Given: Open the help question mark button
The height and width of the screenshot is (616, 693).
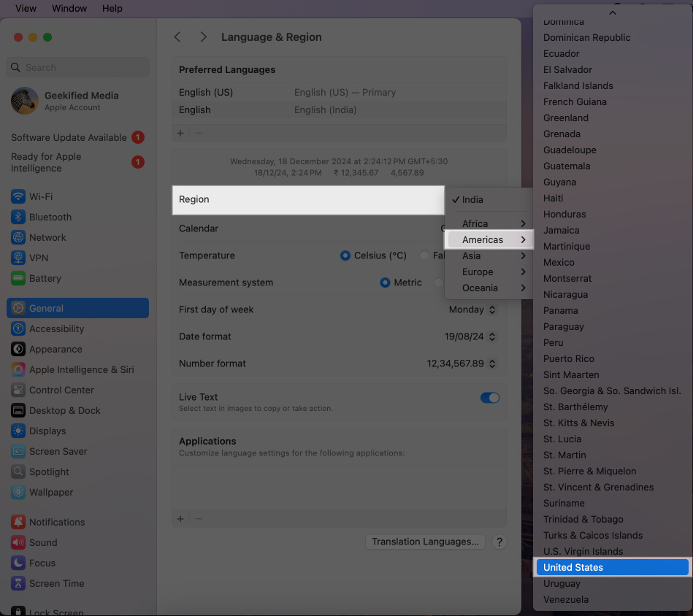Looking at the screenshot, I should click(499, 542).
